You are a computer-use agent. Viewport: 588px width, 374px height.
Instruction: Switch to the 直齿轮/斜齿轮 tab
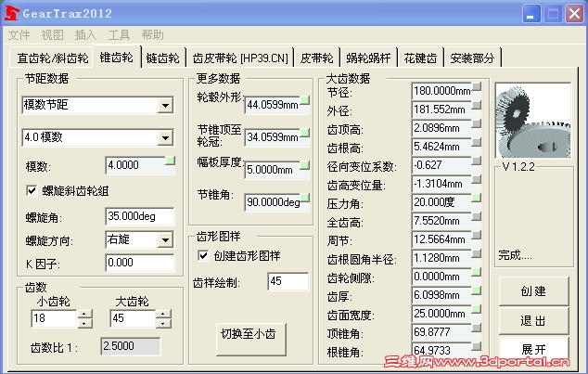pyautogui.click(x=53, y=58)
